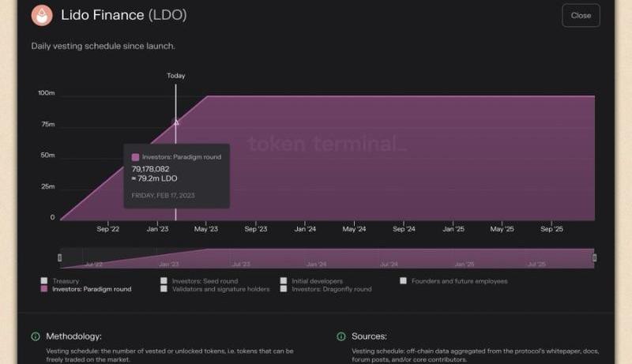
Task: Click the Today label above the chart
Action: 175,76
